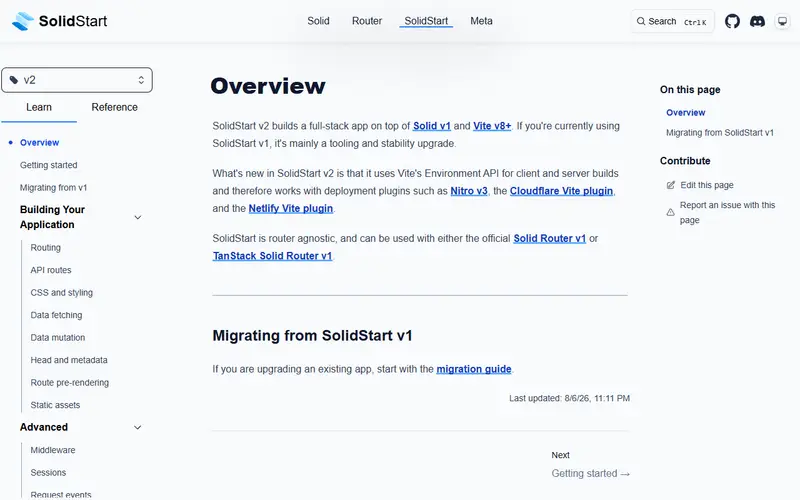The width and height of the screenshot is (800, 500).
Task: Toggle theme with the monitor icon
Action: coord(782,21)
